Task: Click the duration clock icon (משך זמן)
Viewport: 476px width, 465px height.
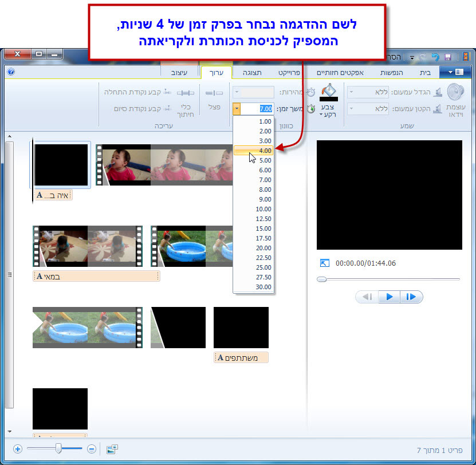Action: pos(311,109)
